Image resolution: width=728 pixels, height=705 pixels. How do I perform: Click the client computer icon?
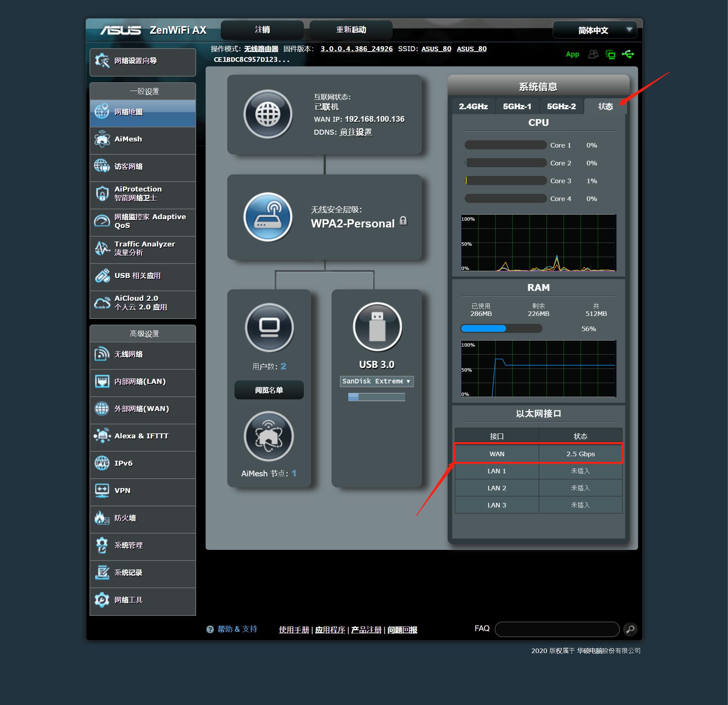coord(269,327)
